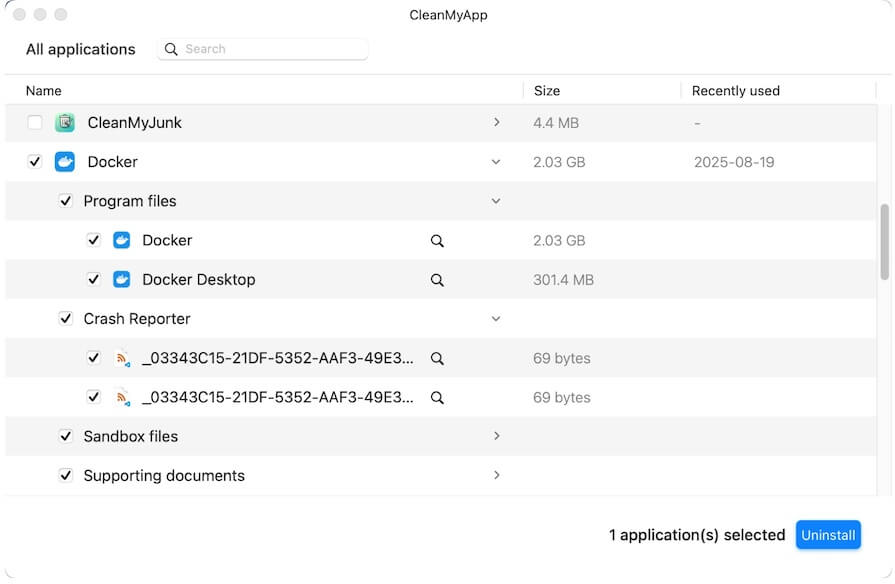Sort by the Recently used column header
This screenshot has height=584, width=895.
(x=736, y=91)
